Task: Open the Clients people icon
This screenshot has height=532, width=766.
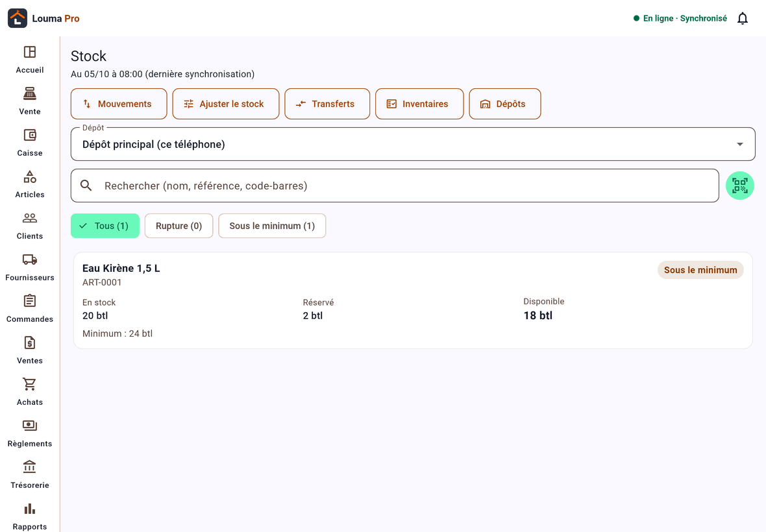Action: [x=30, y=218]
